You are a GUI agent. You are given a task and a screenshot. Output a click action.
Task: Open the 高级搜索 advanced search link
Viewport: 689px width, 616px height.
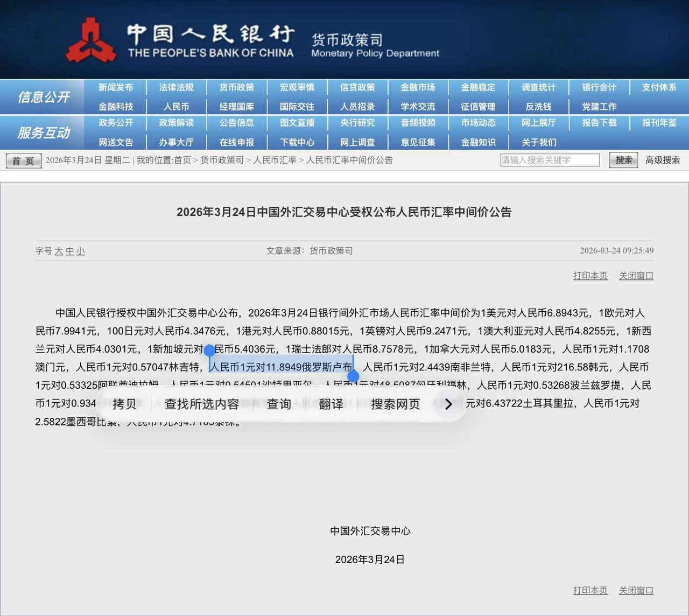(x=662, y=160)
